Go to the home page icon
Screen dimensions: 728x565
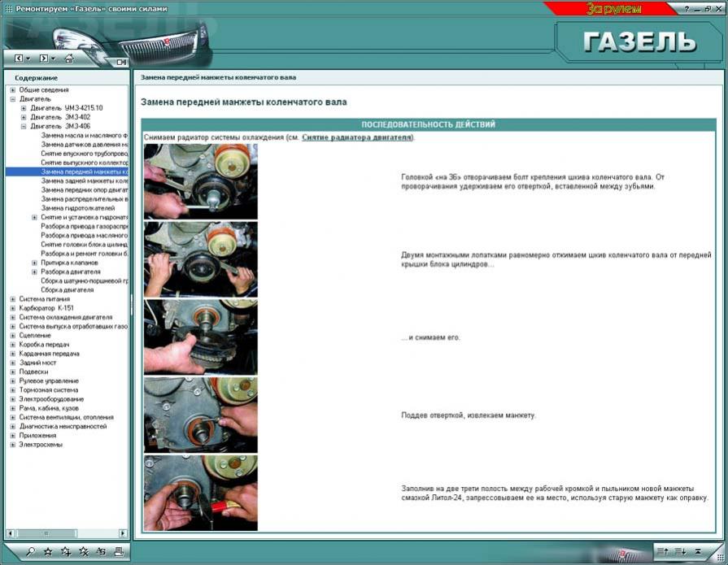69,58
